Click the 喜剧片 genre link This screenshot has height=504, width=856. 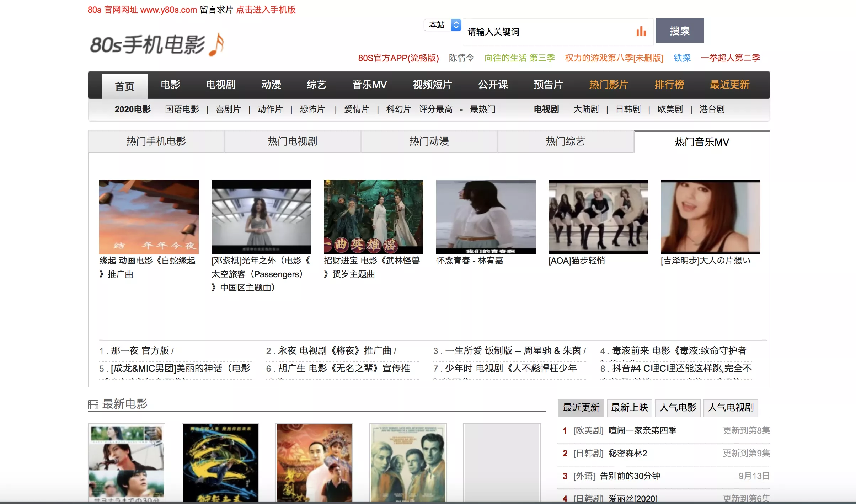pos(228,109)
